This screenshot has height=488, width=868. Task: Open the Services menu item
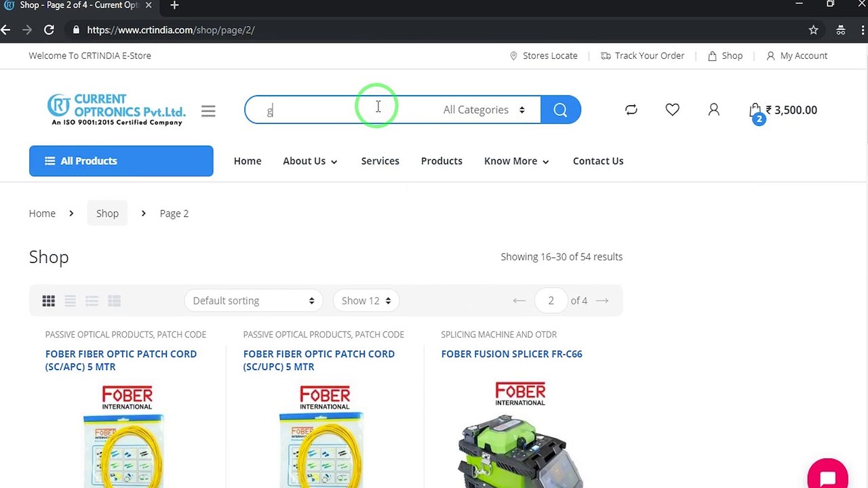tap(380, 161)
